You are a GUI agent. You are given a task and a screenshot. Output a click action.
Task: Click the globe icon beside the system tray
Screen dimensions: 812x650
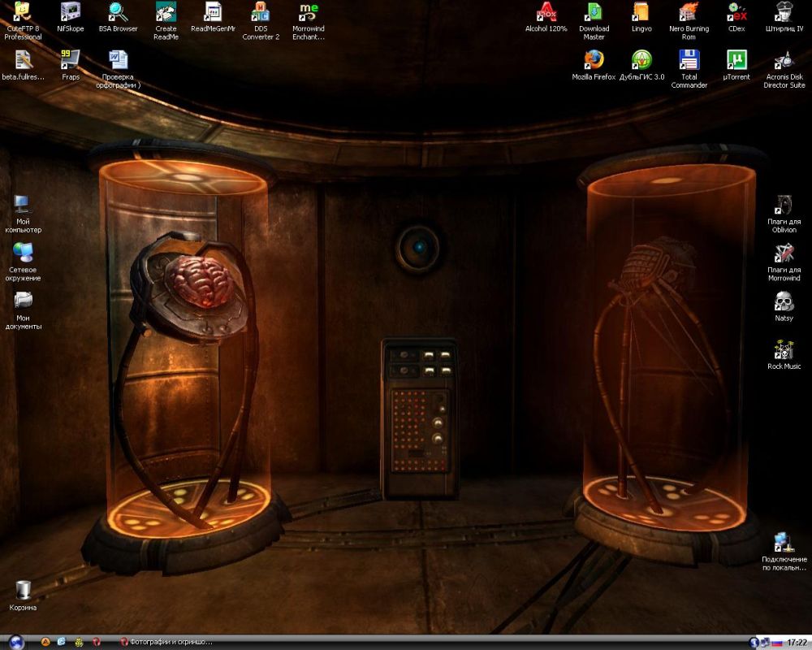(x=754, y=642)
